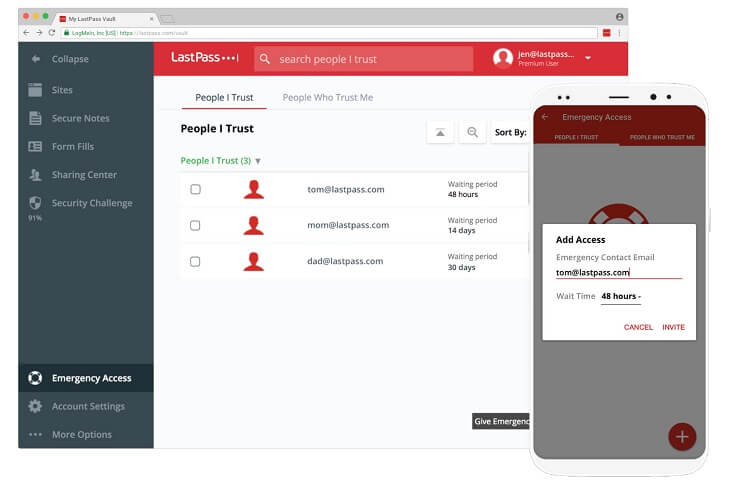Click the LastPass extension icon in the browser toolbar

(607, 33)
